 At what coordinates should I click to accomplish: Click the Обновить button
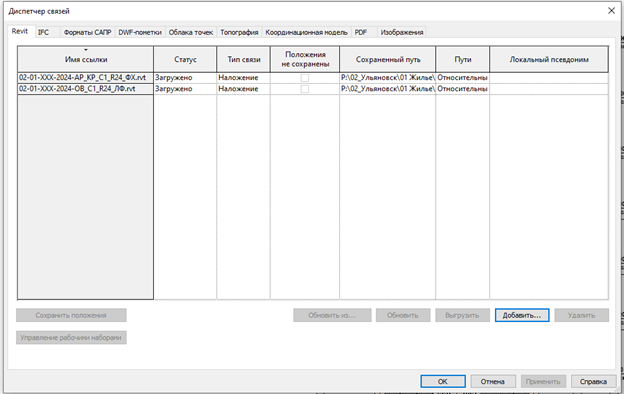click(x=403, y=315)
